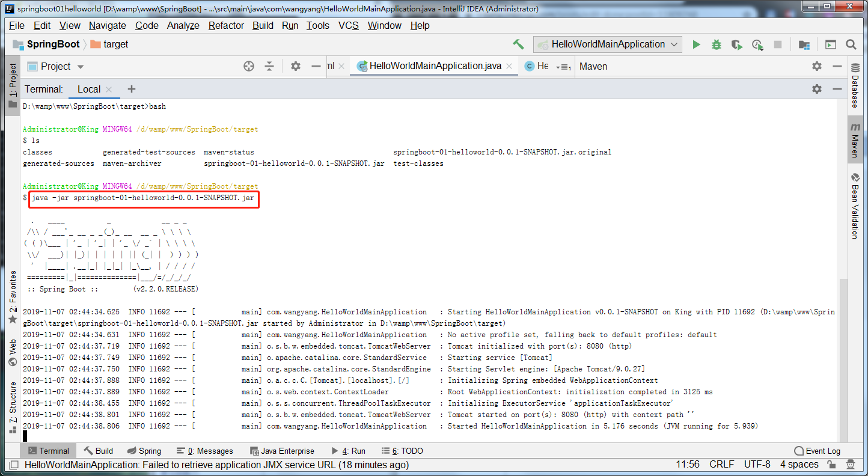The image size is (868, 476).
Task: Open the Help menu
Action: coord(420,25)
